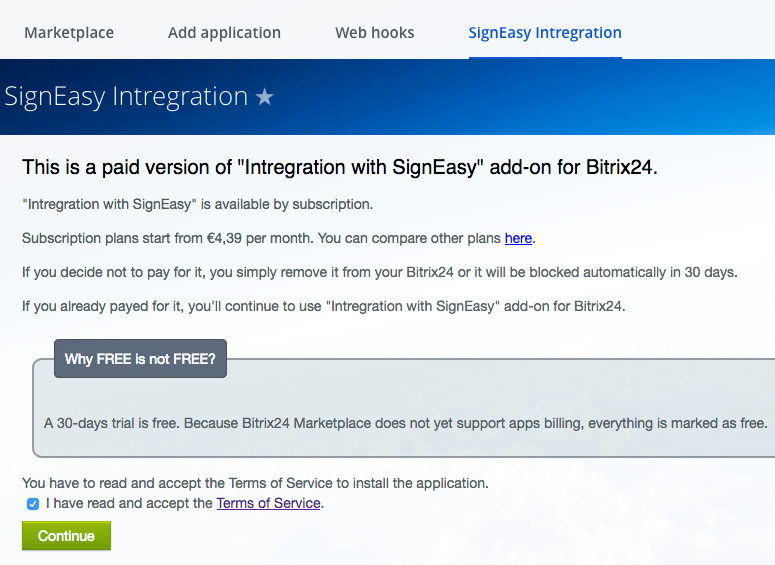Favorite the app using the star icon

tap(264, 96)
